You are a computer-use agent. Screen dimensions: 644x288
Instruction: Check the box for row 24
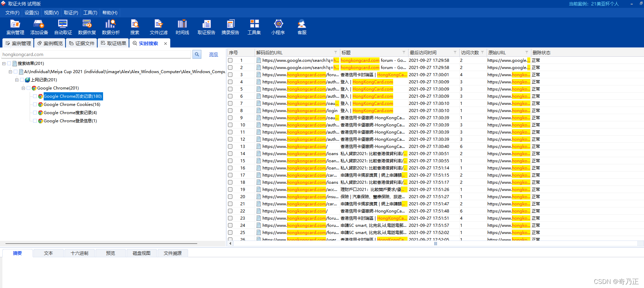click(x=230, y=225)
